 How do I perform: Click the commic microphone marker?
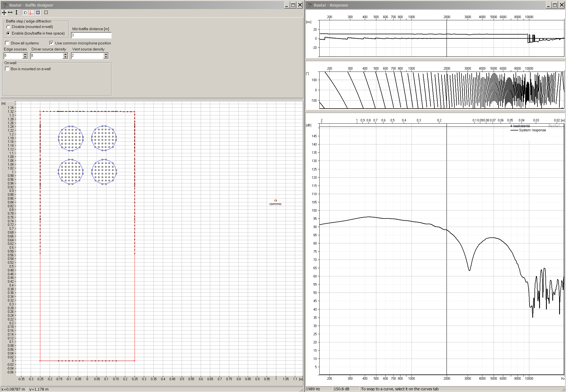pyautogui.click(x=275, y=201)
